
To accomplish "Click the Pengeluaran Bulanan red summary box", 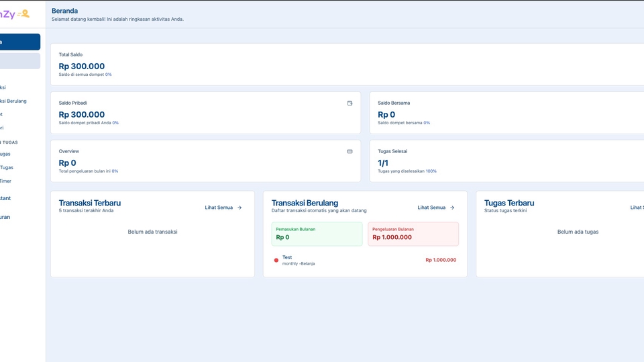I will tap(413, 234).
